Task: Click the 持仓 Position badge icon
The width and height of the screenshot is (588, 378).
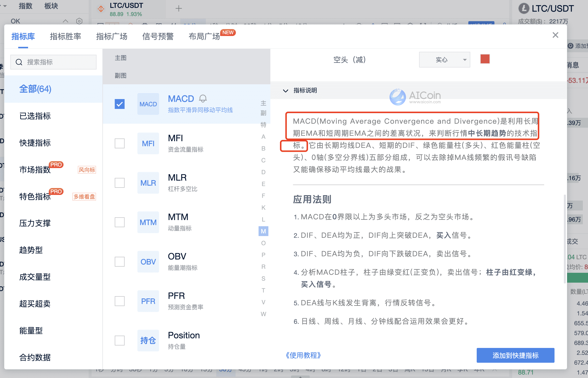Action: coord(148,341)
